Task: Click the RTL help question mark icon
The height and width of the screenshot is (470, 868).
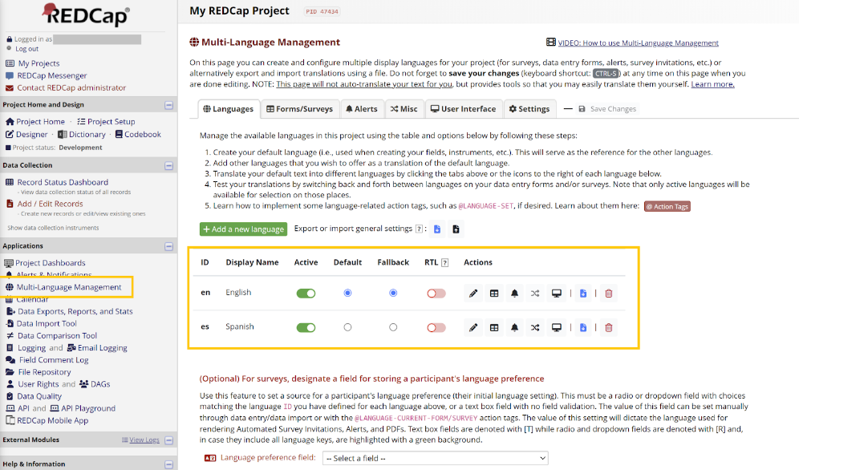Action: 444,262
